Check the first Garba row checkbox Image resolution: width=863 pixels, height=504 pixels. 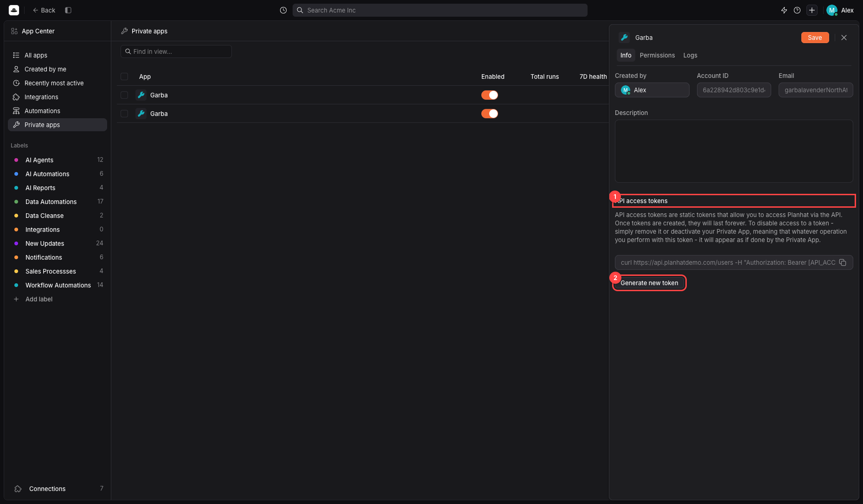click(124, 95)
